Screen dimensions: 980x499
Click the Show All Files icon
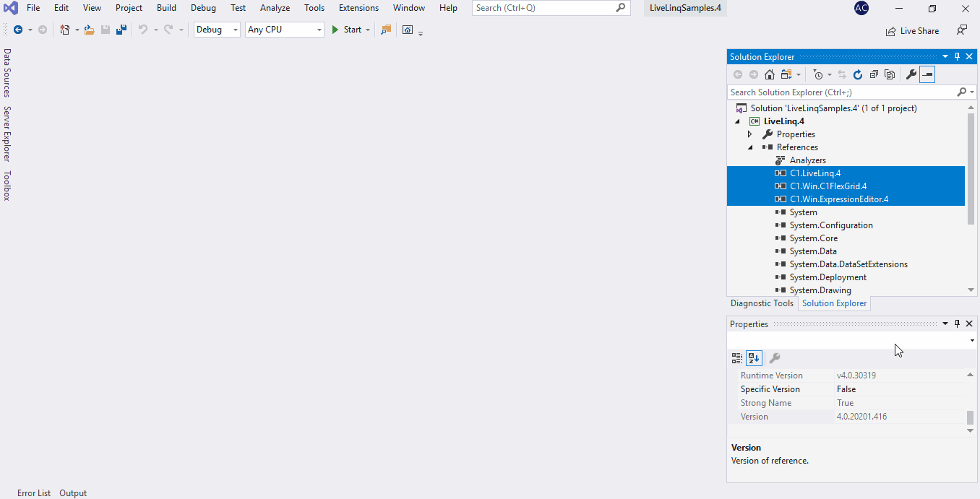[x=890, y=74]
